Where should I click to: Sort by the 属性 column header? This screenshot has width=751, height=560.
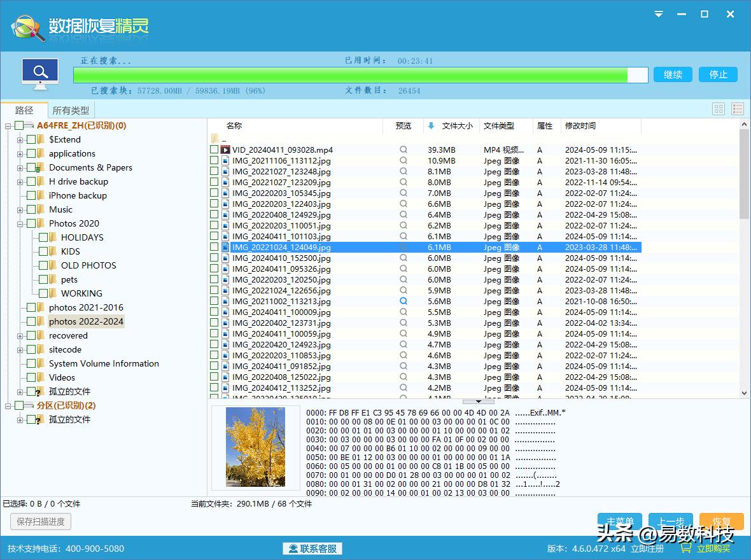(545, 125)
